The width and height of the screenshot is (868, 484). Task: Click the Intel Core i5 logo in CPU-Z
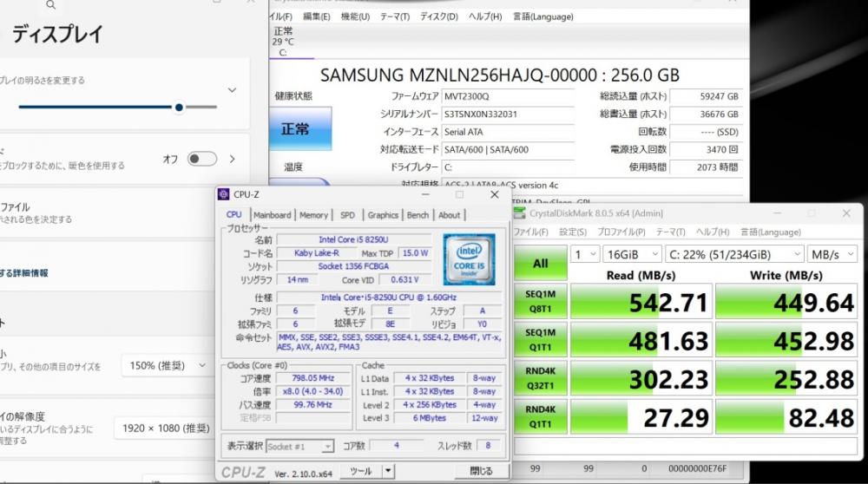[x=469, y=259]
